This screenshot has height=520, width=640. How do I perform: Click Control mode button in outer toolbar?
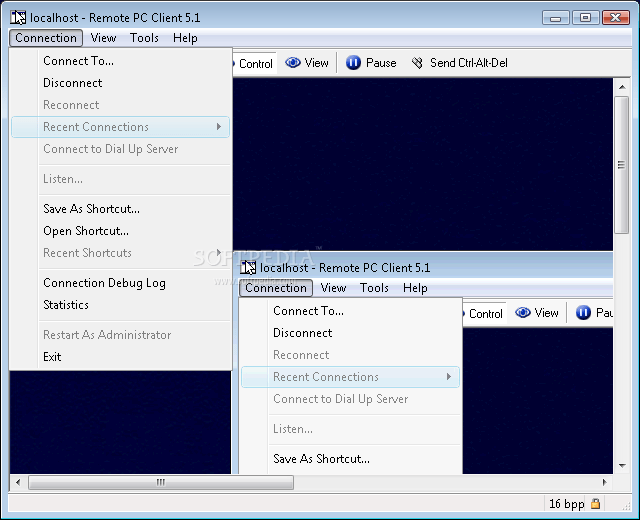pyautogui.click(x=254, y=63)
